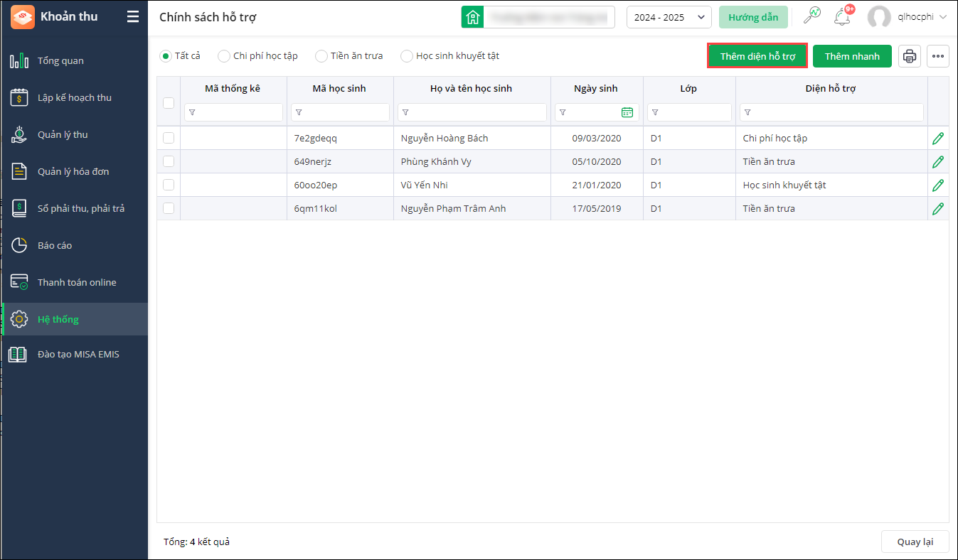The height and width of the screenshot is (560, 958).
Task: Select Chi phí học tập radio filter
Action: [x=224, y=55]
